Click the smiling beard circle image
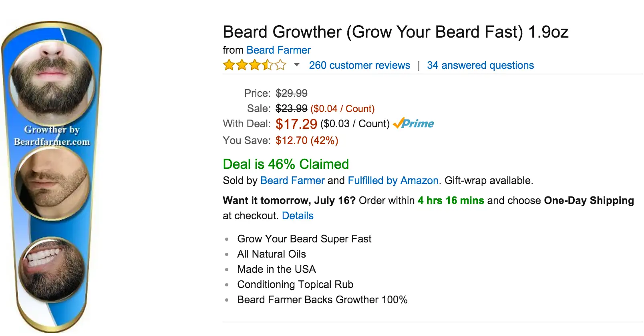Image resolution: width=644 pixels, height=336 pixels. 52,268
